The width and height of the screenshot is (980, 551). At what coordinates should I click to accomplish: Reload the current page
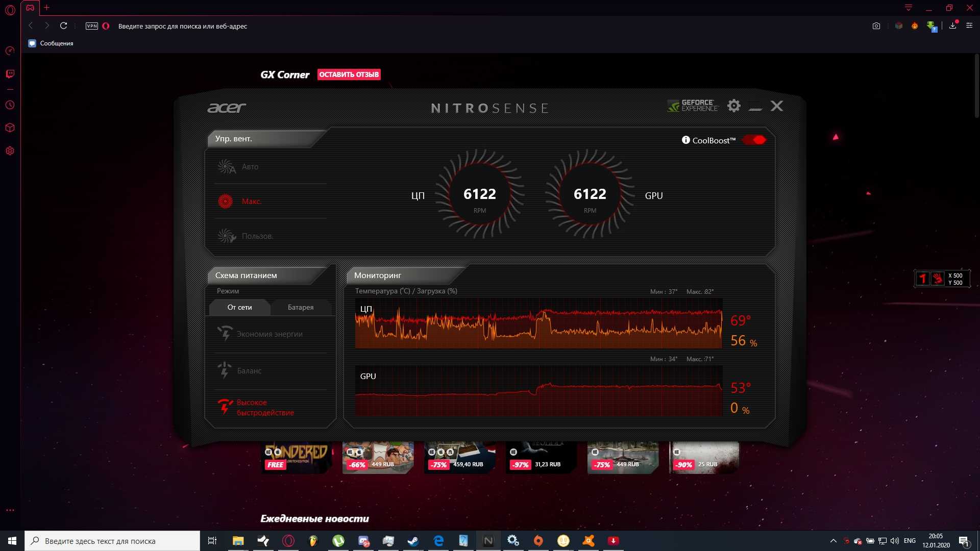point(63,26)
